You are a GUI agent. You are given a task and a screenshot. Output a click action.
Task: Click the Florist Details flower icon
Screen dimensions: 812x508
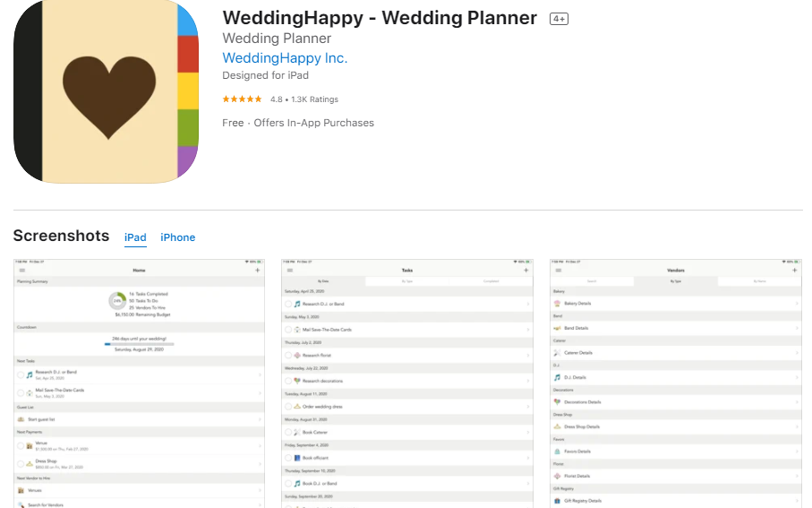[557, 476]
